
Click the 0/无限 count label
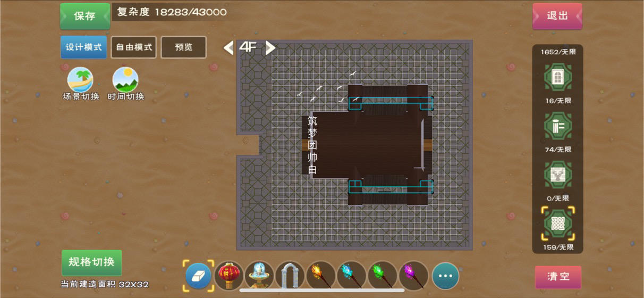pyautogui.click(x=558, y=198)
